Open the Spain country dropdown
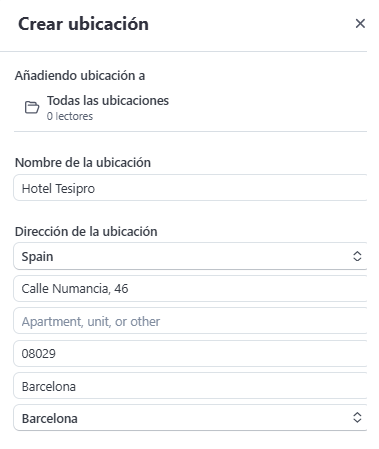The image size is (379, 449). click(190, 256)
